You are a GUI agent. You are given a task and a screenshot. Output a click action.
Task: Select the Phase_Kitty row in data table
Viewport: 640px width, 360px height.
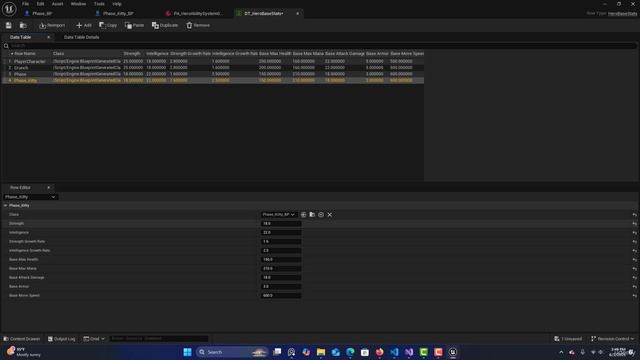pyautogui.click(x=213, y=80)
